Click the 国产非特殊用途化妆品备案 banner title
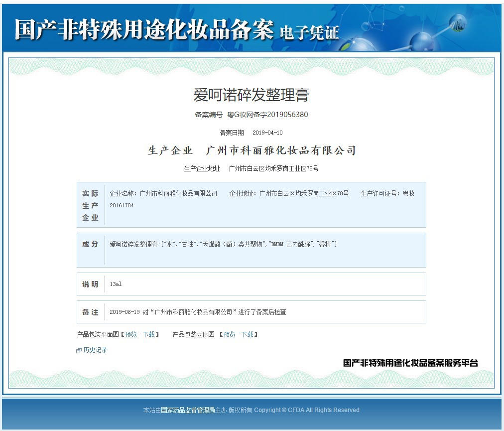This screenshot has height=431, width=504. click(144, 29)
